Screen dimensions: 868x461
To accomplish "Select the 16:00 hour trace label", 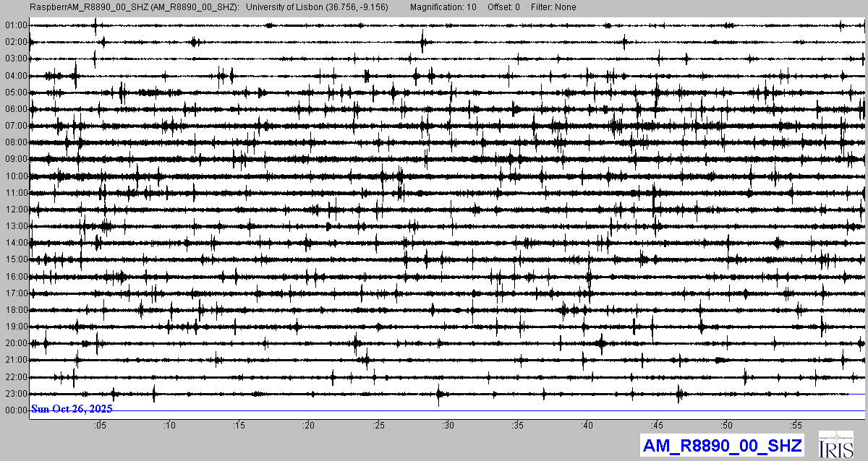I will tap(15, 277).
